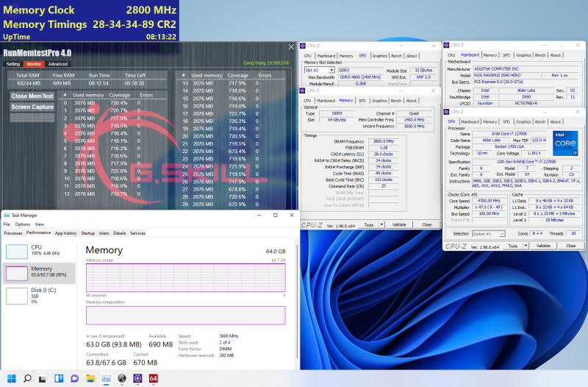
Task: Click the CPU-Z icon in the taskbar
Action: pyautogui.click(x=137, y=379)
